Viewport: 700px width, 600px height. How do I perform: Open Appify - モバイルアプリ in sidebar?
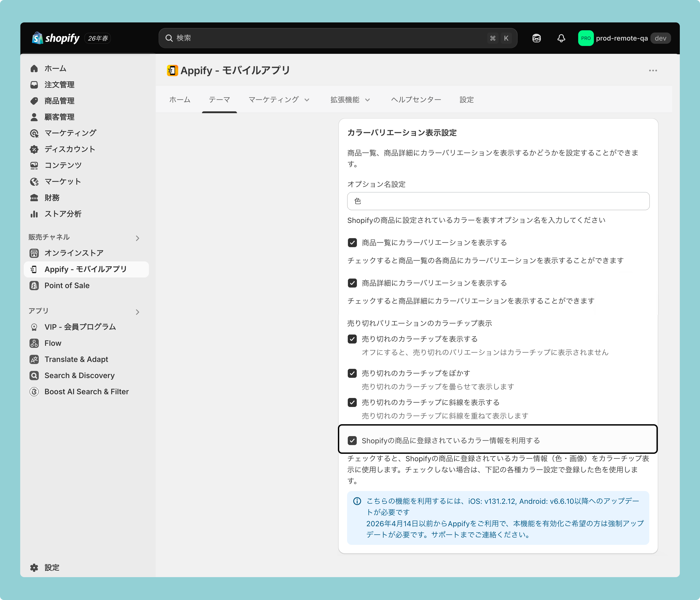click(86, 270)
